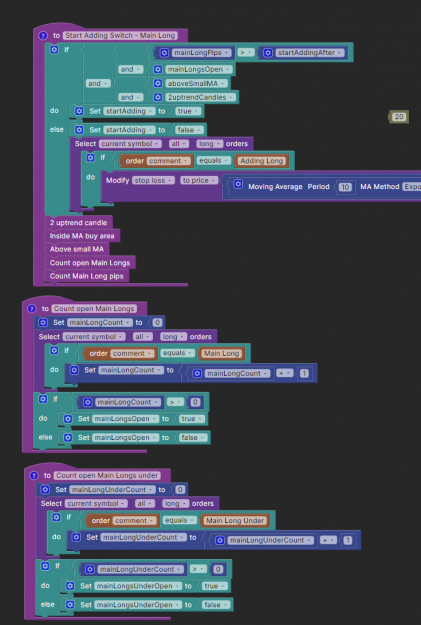The height and width of the screenshot is (625, 421).
Task: Click gear on mainLongCount plus 1 block
Action: 197,373
